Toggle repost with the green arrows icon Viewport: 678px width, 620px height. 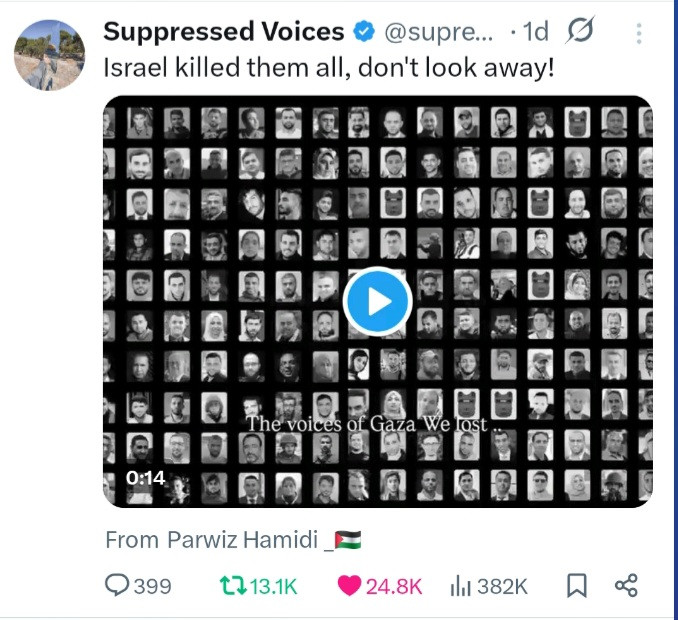(x=232, y=586)
